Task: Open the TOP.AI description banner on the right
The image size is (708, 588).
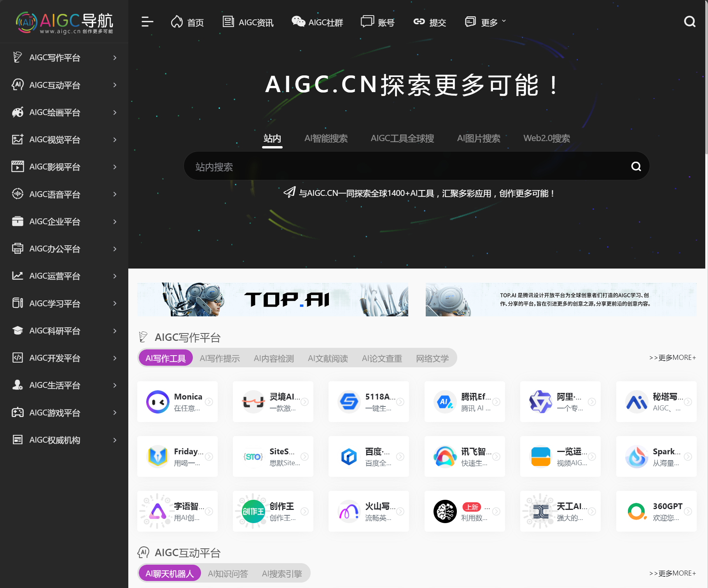Action: 561,299
